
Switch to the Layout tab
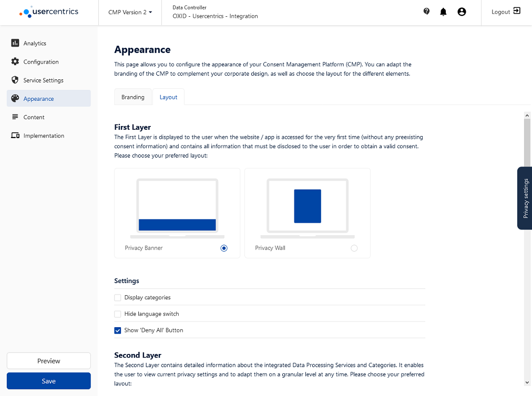tap(169, 97)
